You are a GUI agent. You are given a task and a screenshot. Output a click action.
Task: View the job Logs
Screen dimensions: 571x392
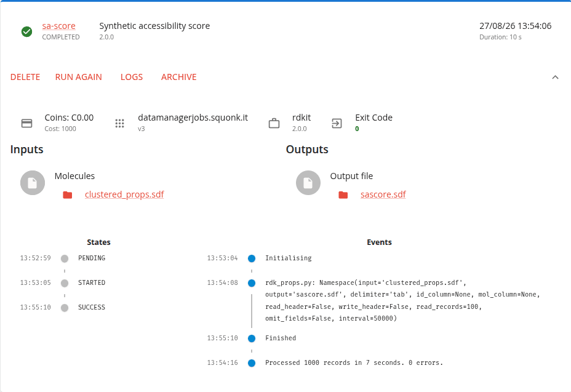(x=132, y=78)
